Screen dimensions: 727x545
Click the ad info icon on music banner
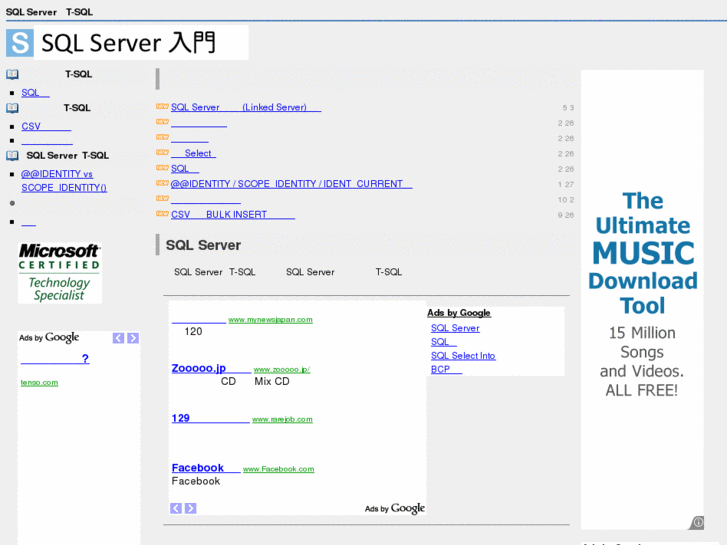(698, 523)
